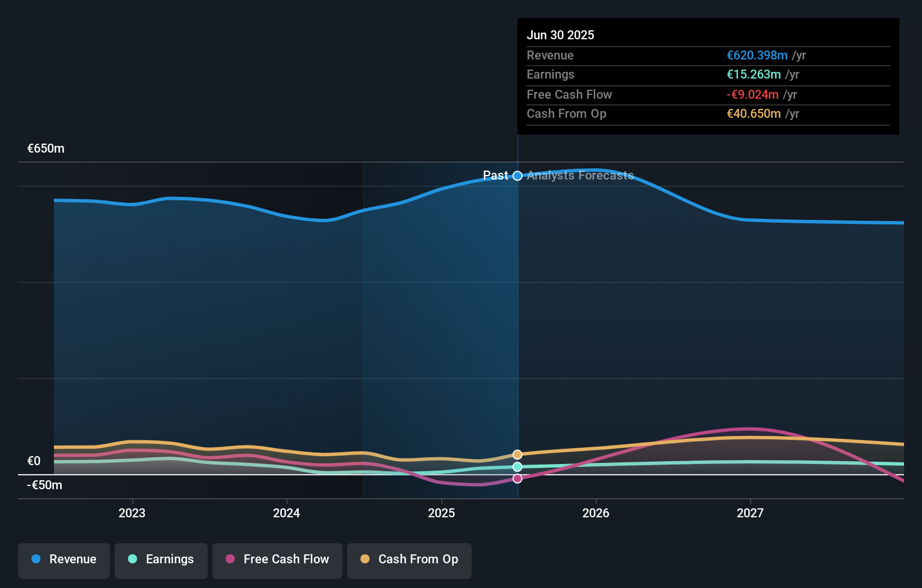Click the Past/Forecast divider circle icon
This screenshot has width=922, height=588.
[x=517, y=176]
